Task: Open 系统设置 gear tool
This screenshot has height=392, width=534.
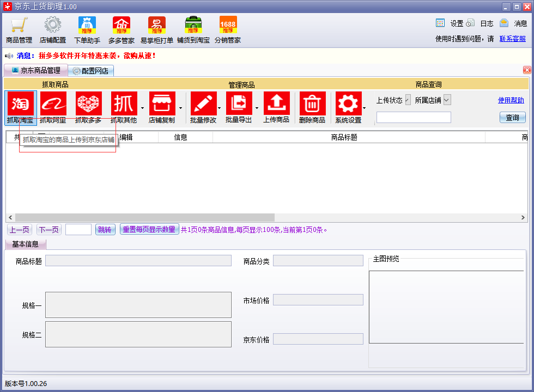Action: (x=348, y=108)
